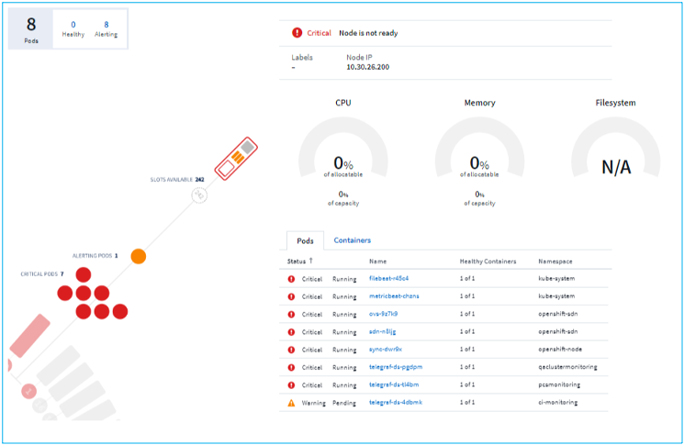The height and width of the screenshot is (445, 684).
Task: Open the sync pod link
Action: coord(385,349)
